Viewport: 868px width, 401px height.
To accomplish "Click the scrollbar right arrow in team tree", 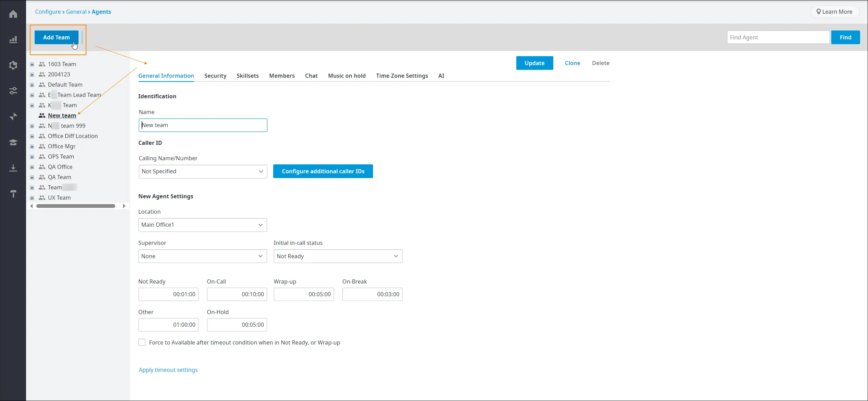I will (124, 206).
